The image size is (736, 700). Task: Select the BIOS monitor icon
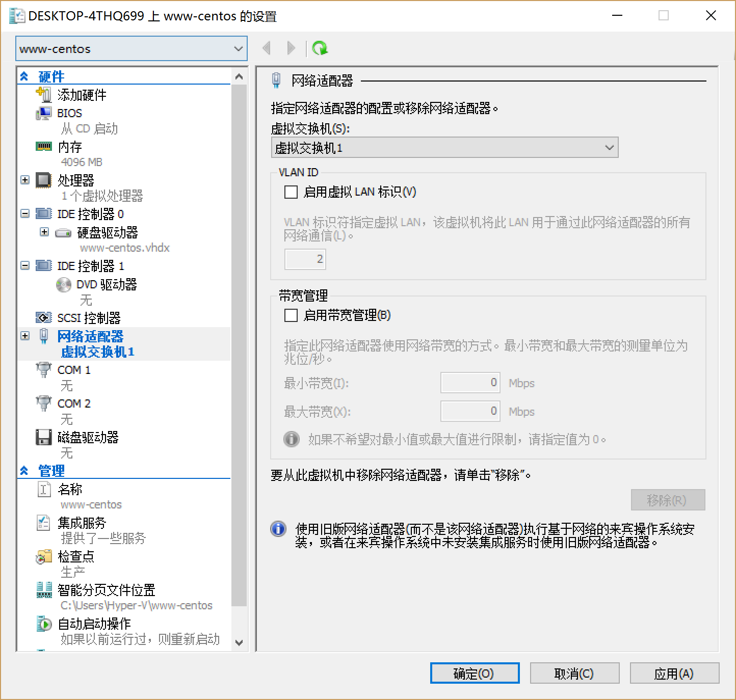44,113
